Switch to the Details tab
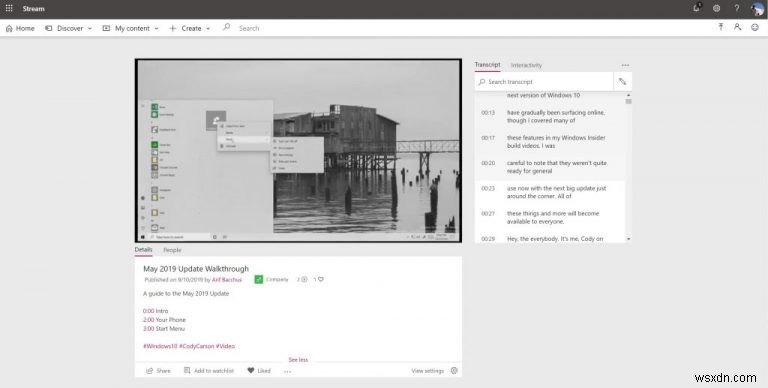 tap(144, 250)
